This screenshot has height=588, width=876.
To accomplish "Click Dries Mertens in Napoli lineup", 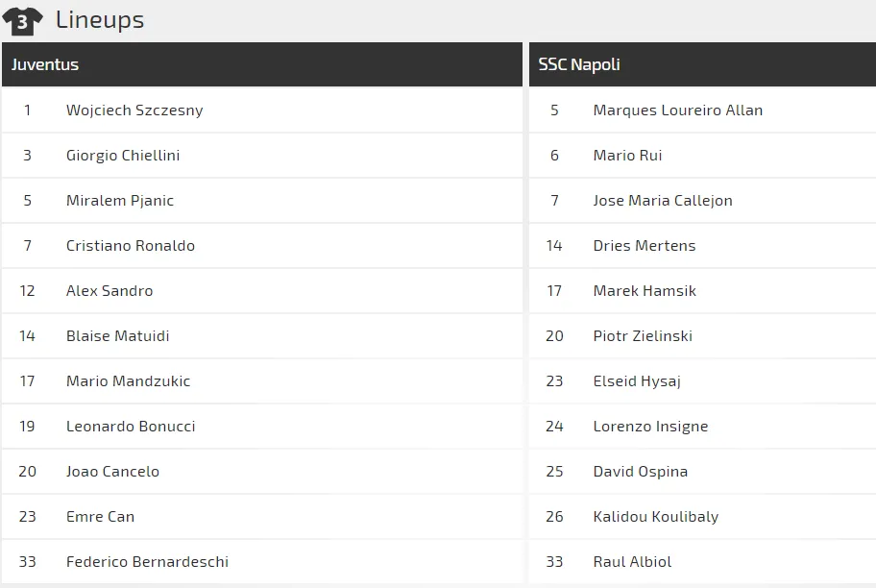I will 644,246.
